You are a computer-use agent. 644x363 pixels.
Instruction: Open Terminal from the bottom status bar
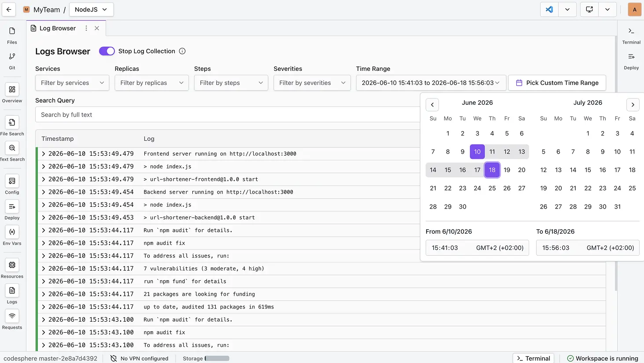tap(533, 358)
